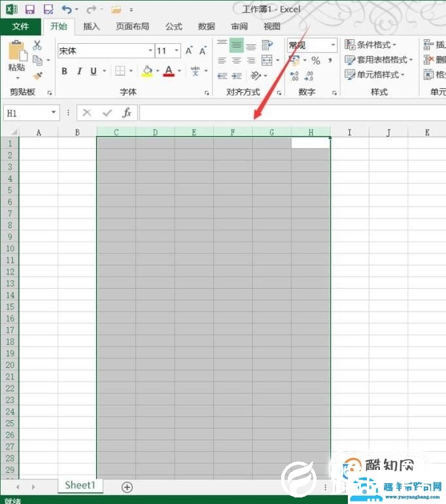The width and height of the screenshot is (446, 504).
Task: Open 条件格式 conditional formatting
Action: [371, 45]
